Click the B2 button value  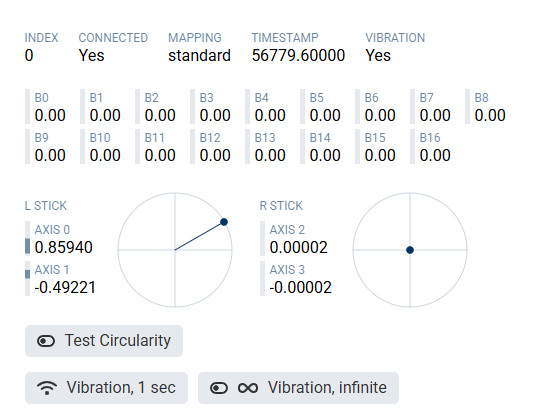coord(160,115)
